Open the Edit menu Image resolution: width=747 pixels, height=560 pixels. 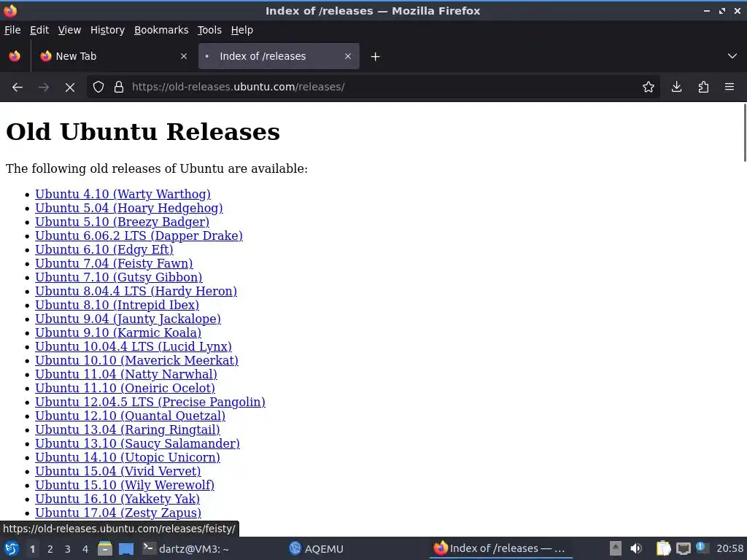pyautogui.click(x=39, y=30)
